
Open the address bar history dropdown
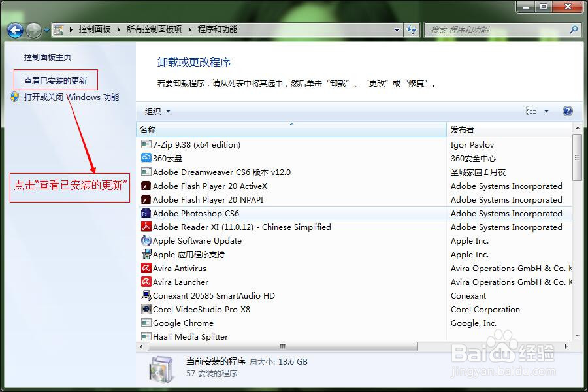pos(397,29)
